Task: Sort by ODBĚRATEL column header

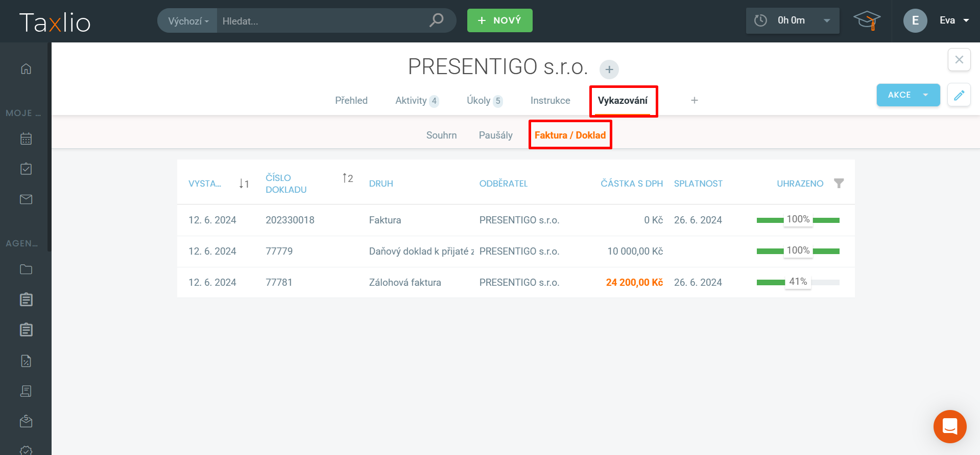Action: tap(504, 184)
